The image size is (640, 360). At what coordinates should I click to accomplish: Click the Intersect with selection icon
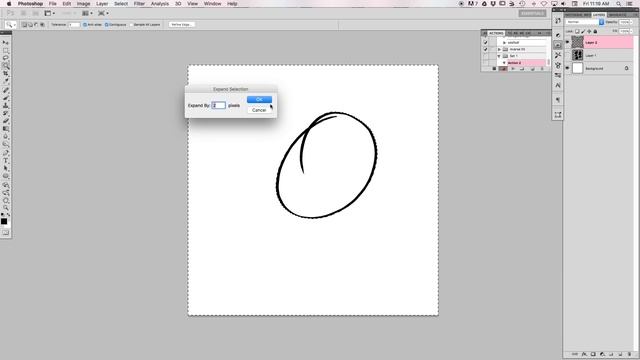(x=42, y=25)
